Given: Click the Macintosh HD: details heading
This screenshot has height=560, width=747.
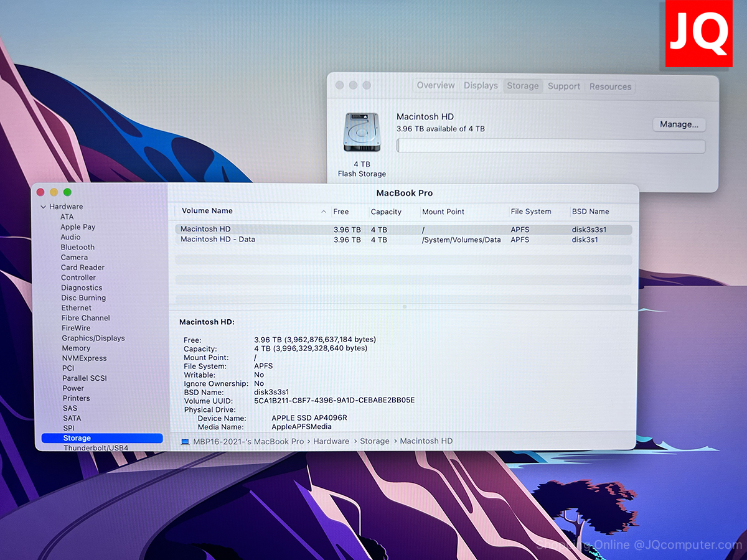Looking at the screenshot, I should [x=207, y=322].
